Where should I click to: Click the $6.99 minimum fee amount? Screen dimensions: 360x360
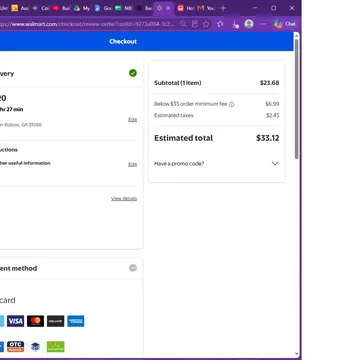pos(272,104)
